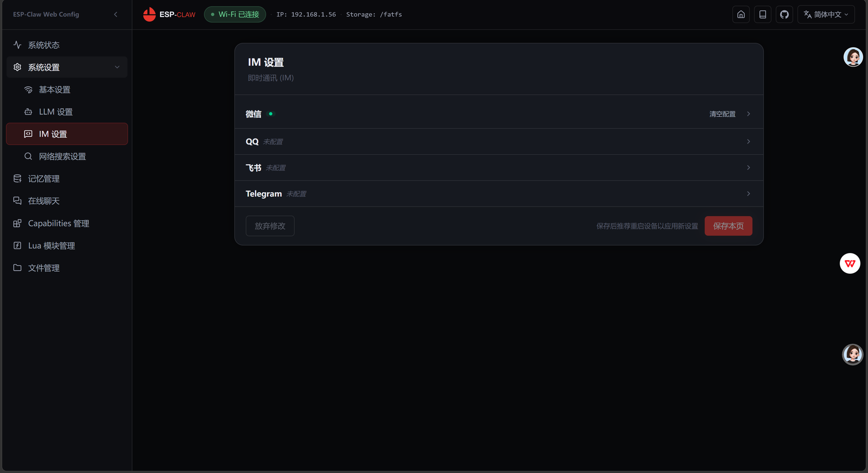The height and width of the screenshot is (473, 868).
Task: Go to the 在线聊天 page
Action: point(67,201)
